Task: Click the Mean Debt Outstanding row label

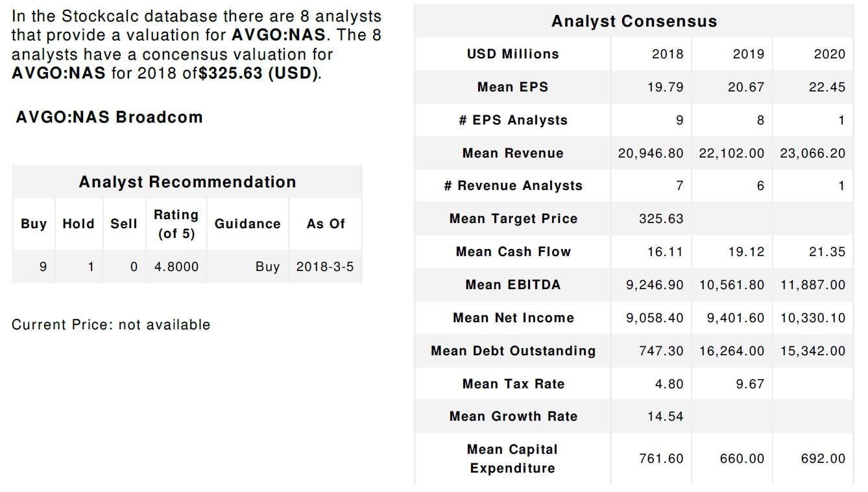Action: click(x=512, y=351)
